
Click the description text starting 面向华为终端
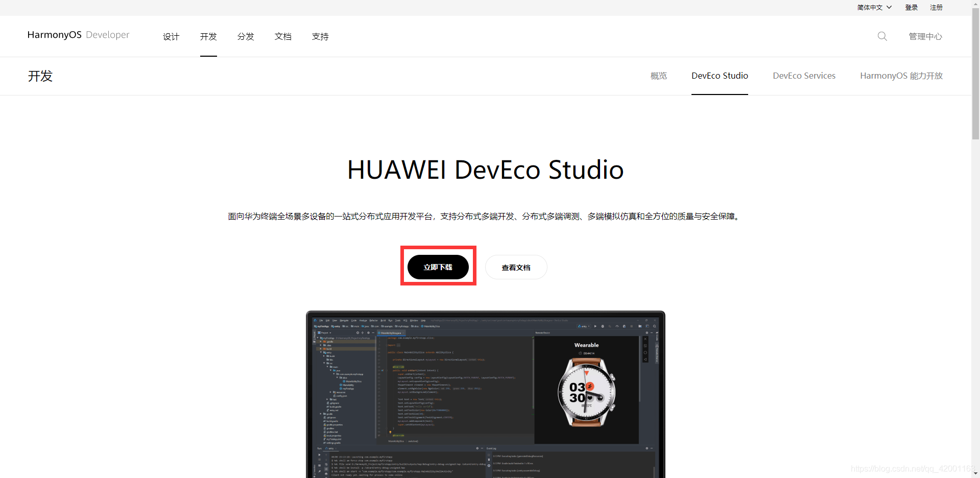[486, 217]
